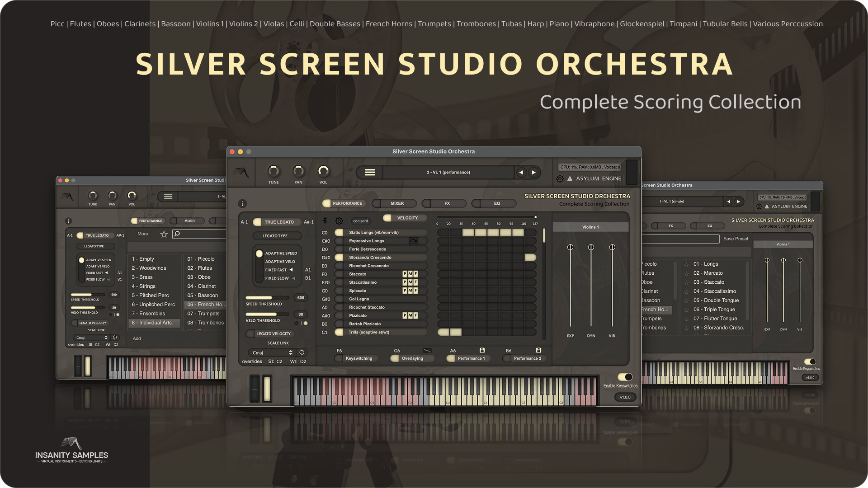The width and height of the screenshot is (868, 488).
Task: Switch to MIXER tab in left window
Action: 187,221
